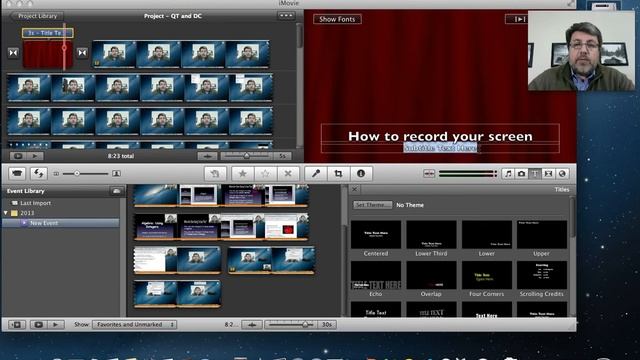
Task: Click the waveform button beside the 30s slider
Action: (x=252, y=324)
